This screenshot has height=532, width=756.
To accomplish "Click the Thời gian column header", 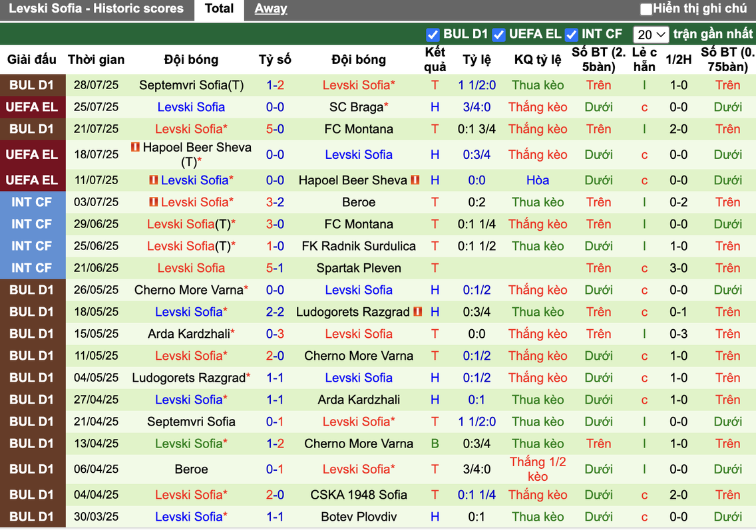I will (96, 60).
